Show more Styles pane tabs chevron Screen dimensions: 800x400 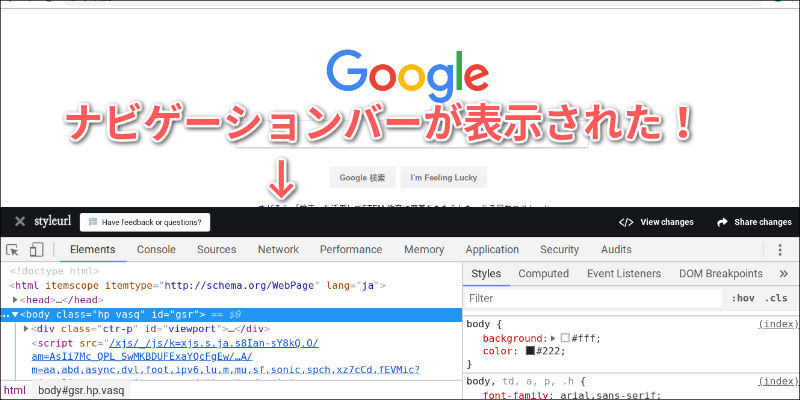(784, 274)
